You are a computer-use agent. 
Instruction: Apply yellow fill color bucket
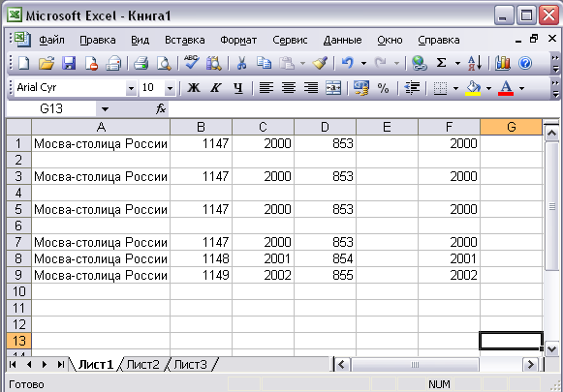[473, 88]
